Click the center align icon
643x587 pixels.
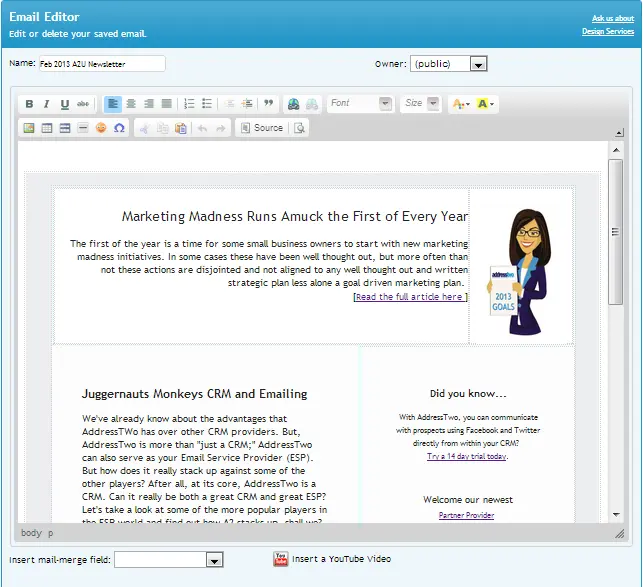click(131, 104)
